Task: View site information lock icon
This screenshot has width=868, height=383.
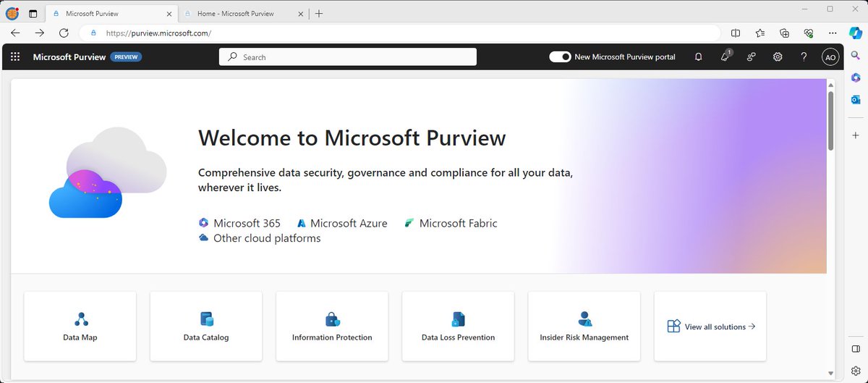Action: [93, 33]
